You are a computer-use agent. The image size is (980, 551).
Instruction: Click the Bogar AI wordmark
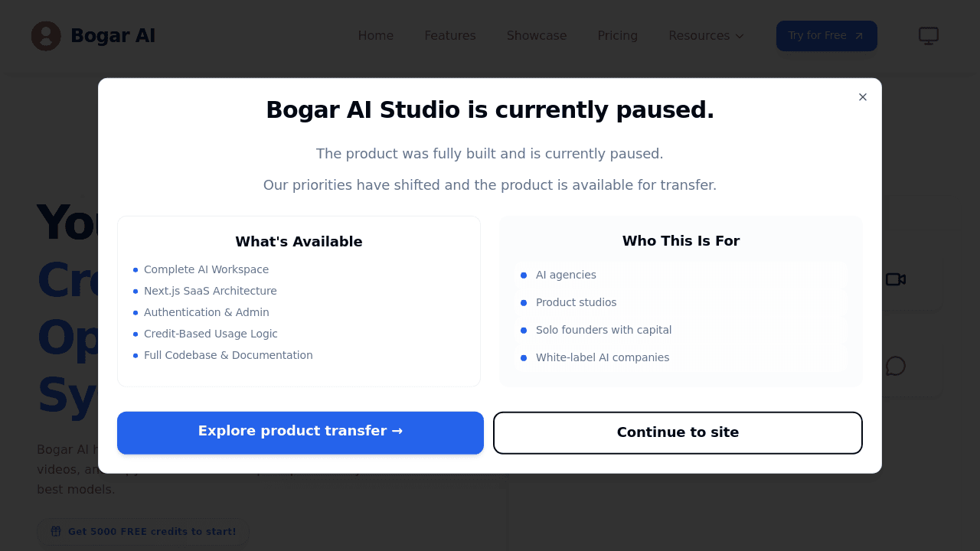pos(113,35)
